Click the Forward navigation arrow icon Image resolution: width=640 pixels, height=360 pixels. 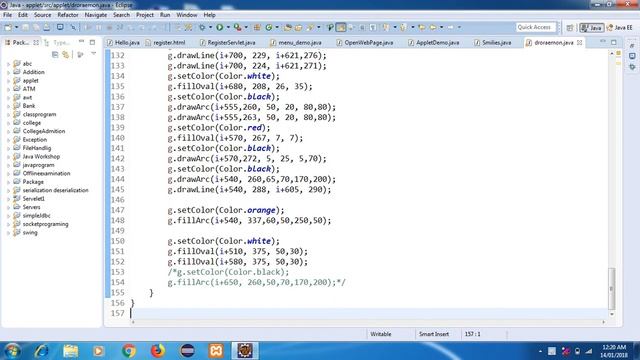pyautogui.click(x=451, y=27)
